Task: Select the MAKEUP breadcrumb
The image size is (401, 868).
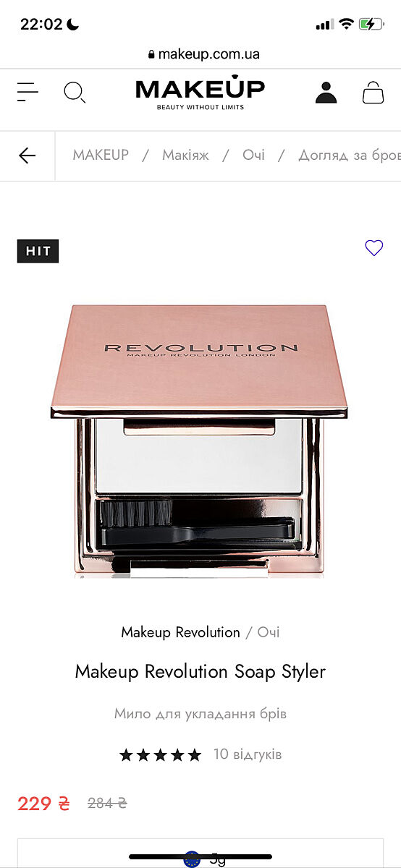Action: 101,155
